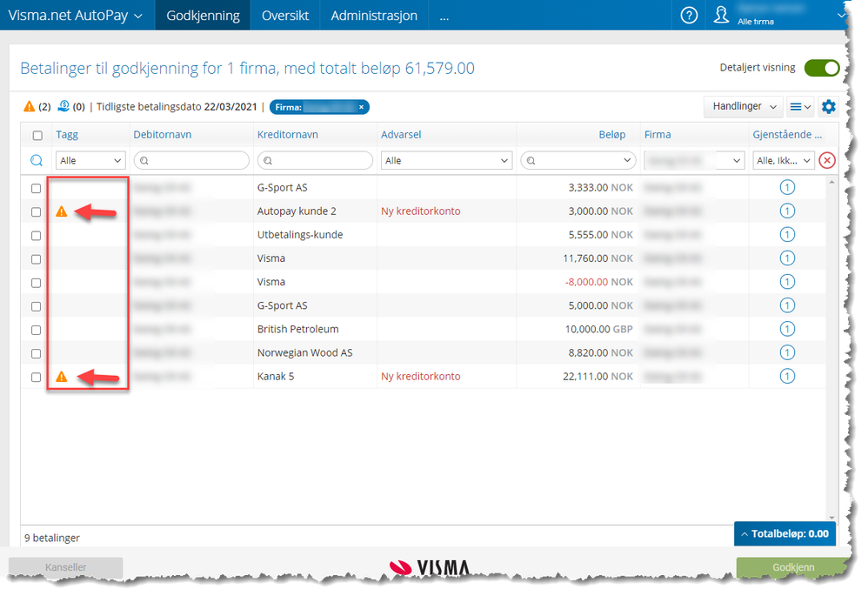The width and height of the screenshot is (868, 596).
Task: Check the Norwegian Wood AS row checkbox
Action: 36,353
